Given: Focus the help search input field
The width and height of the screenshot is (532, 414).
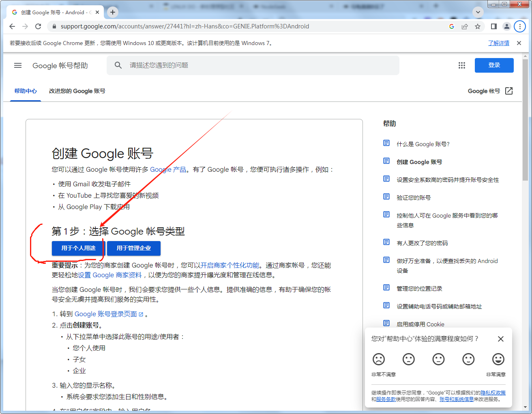Looking at the screenshot, I should (260, 65).
